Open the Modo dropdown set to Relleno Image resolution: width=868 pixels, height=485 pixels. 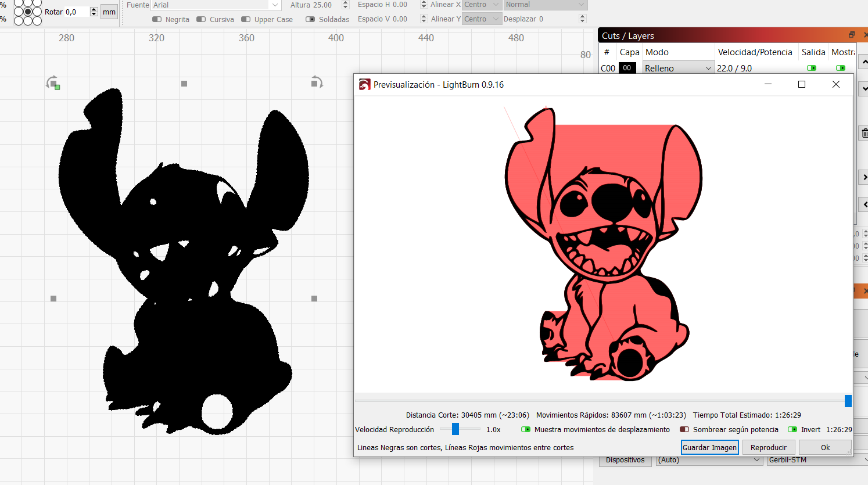[679, 68]
